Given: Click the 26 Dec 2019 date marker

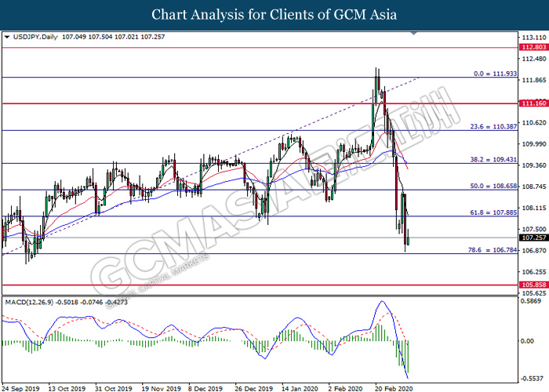Looking at the screenshot, I should pos(253,387).
